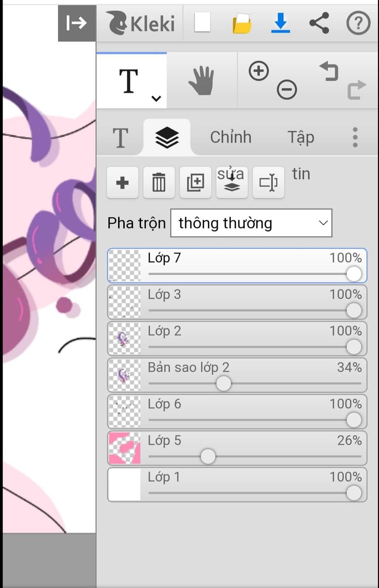Select the Hand pan tool

point(202,80)
